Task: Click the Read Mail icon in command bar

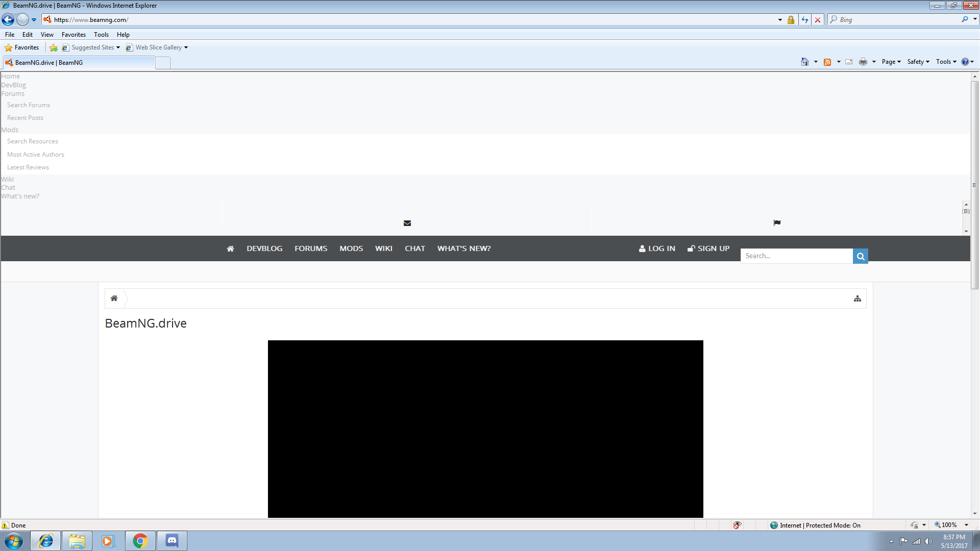Action: (x=849, y=62)
